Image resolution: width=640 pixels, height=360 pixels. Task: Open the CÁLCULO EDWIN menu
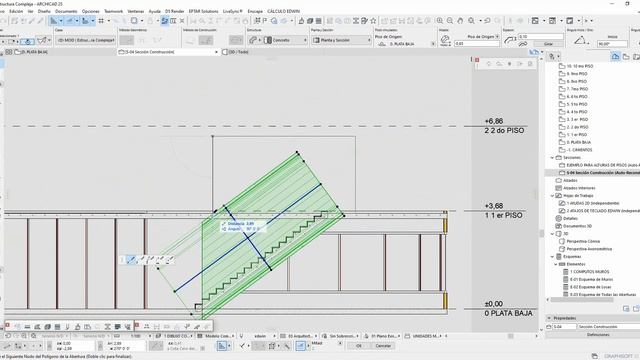[x=283, y=11]
